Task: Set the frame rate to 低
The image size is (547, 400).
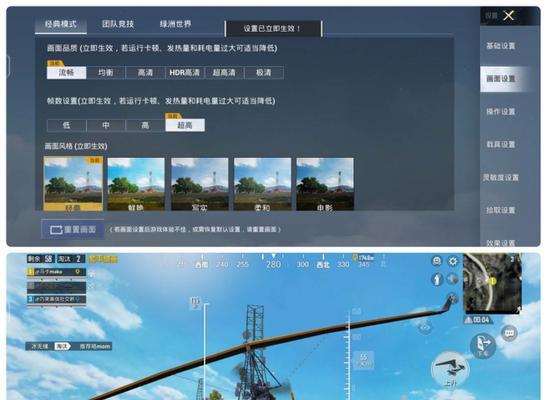Action: (66, 125)
